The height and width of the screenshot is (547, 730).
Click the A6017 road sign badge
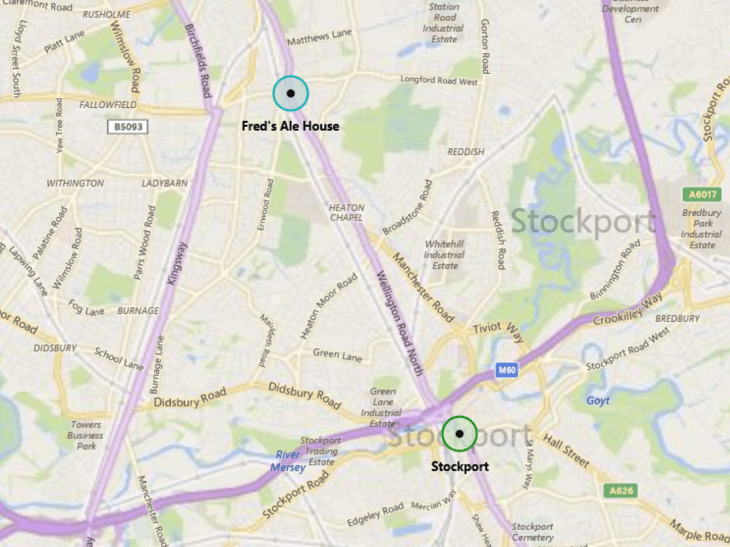pyautogui.click(x=702, y=194)
